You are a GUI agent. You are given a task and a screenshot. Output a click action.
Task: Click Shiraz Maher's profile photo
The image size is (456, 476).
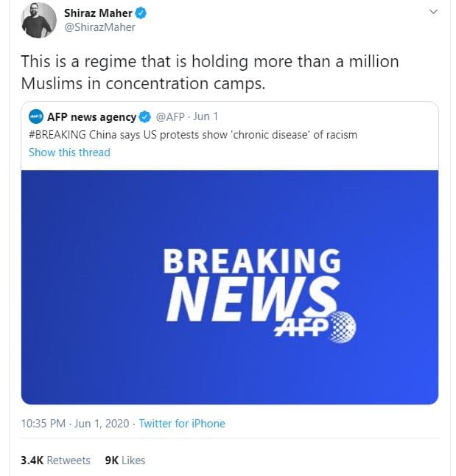coord(38,20)
